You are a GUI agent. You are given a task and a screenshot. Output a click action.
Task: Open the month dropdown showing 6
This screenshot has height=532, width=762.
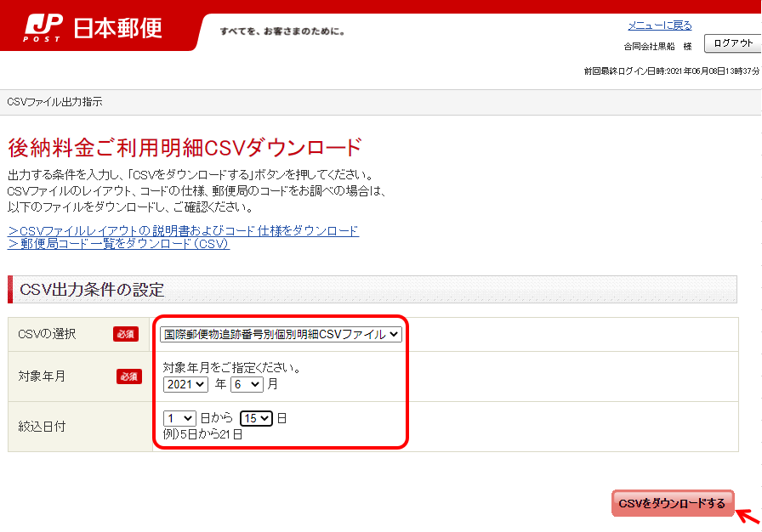tap(247, 384)
